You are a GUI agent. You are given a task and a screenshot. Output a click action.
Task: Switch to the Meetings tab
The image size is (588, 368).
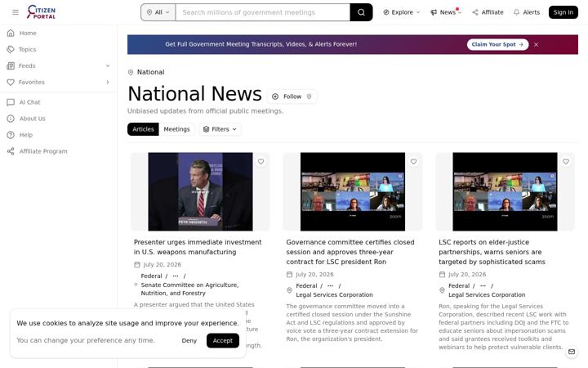tap(176, 129)
